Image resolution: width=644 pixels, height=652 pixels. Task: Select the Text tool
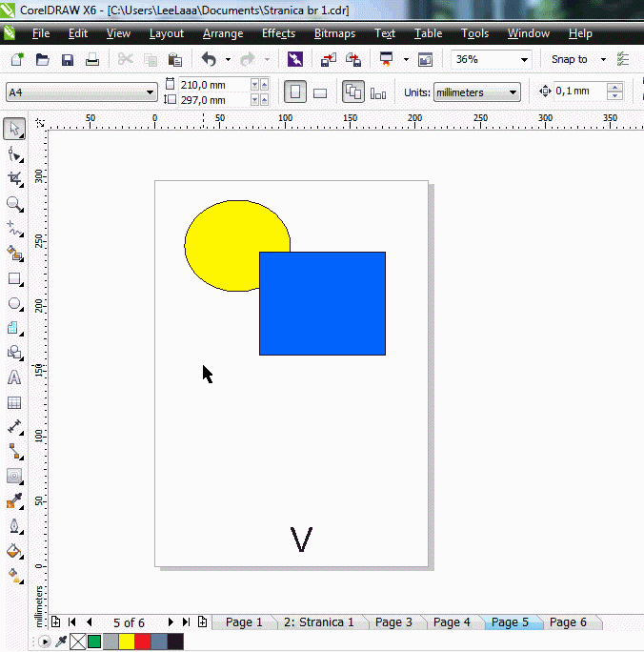point(14,377)
